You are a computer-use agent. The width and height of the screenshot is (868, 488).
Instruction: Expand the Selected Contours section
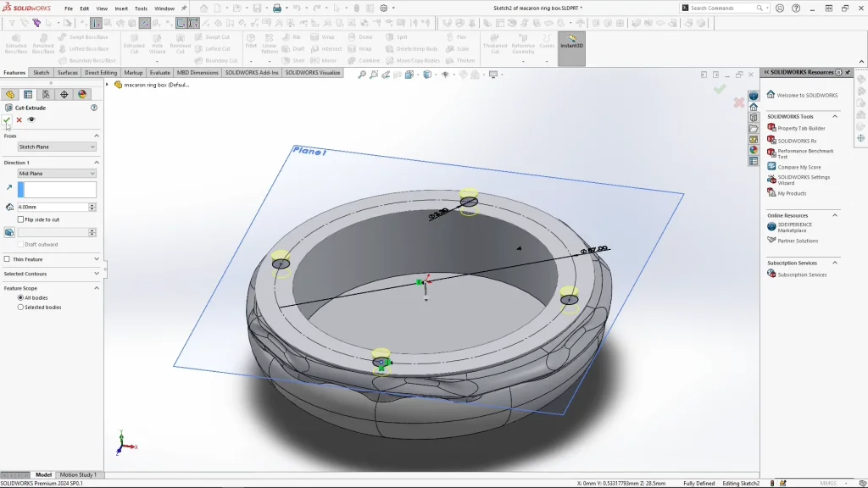(51, 274)
